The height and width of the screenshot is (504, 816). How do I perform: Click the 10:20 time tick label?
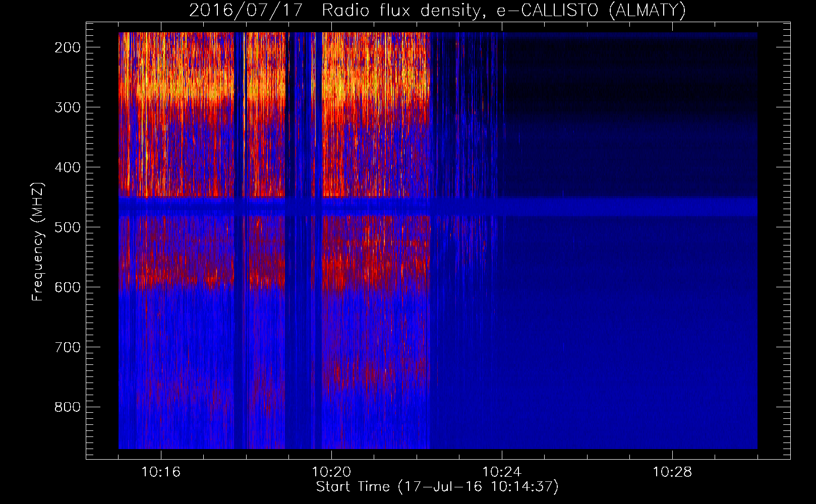coord(331,472)
